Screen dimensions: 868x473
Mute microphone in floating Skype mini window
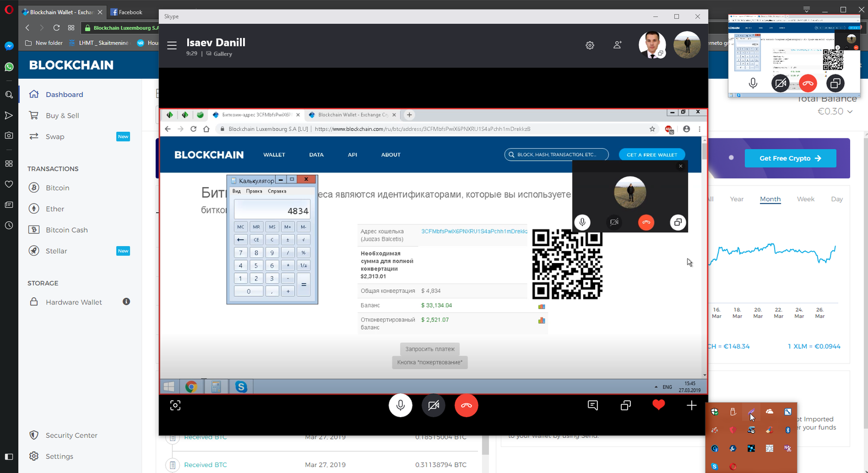(753, 83)
